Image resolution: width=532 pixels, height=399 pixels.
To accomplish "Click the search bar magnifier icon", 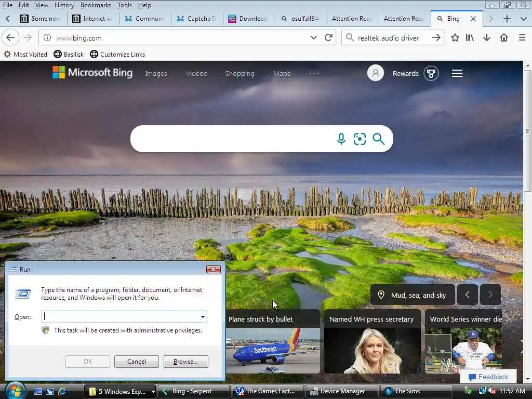I will pos(350,37).
